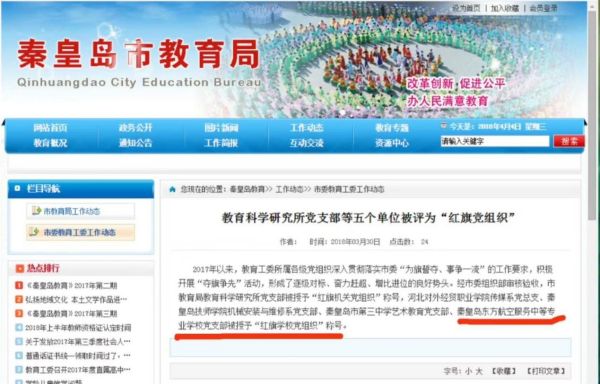The width and height of the screenshot is (600, 384).
Task: Focus the 请输入关键字 search field
Action: 495,141
